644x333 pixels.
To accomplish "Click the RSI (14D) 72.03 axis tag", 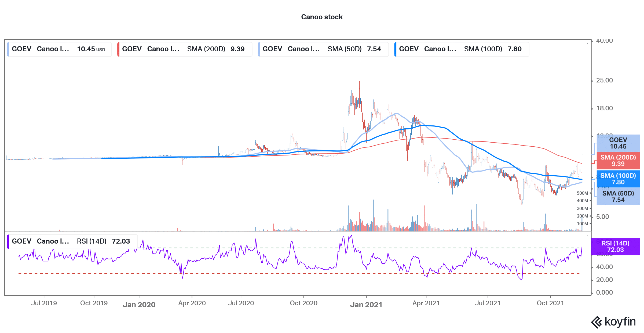I will pos(615,247).
